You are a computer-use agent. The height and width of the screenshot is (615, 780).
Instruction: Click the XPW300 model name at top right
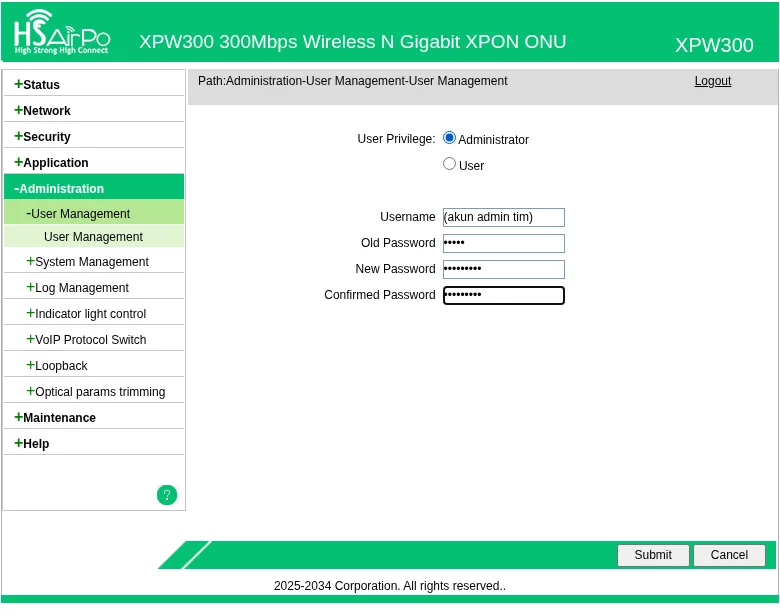point(714,45)
